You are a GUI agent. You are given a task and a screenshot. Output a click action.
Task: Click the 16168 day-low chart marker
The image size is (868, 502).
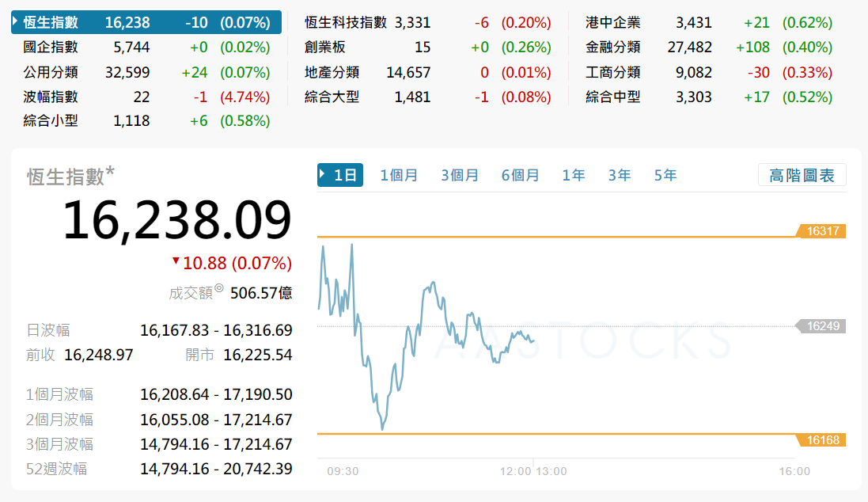[822, 439]
